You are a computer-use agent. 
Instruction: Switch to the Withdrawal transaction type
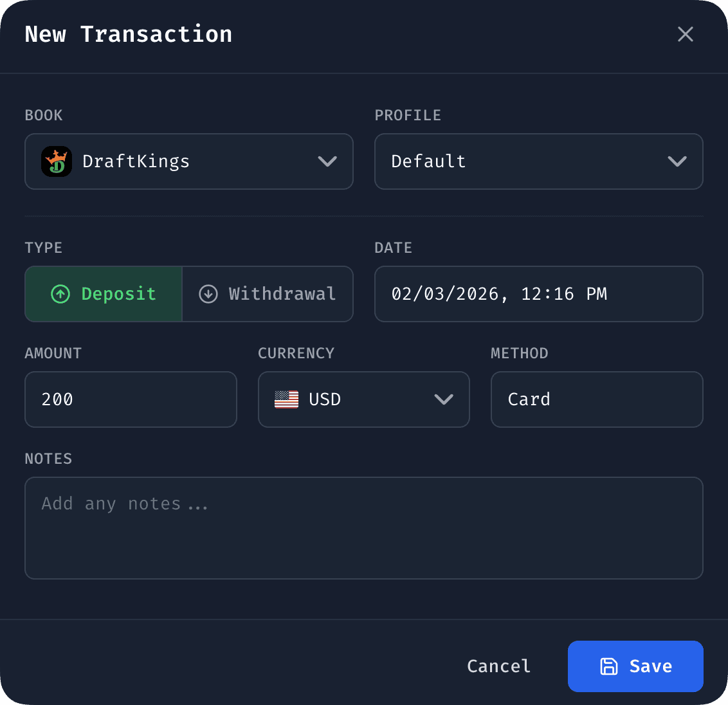point(268,294)
